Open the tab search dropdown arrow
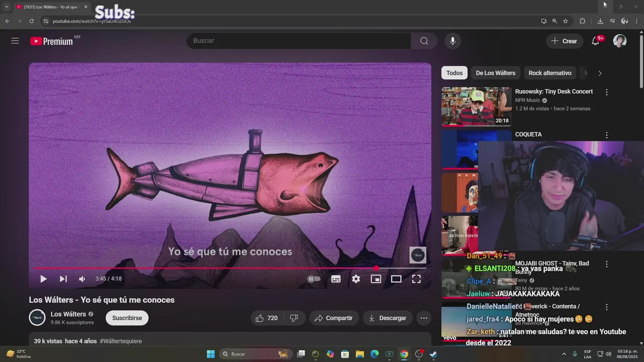The image size is (644, 362). click(x=6, y=7)
